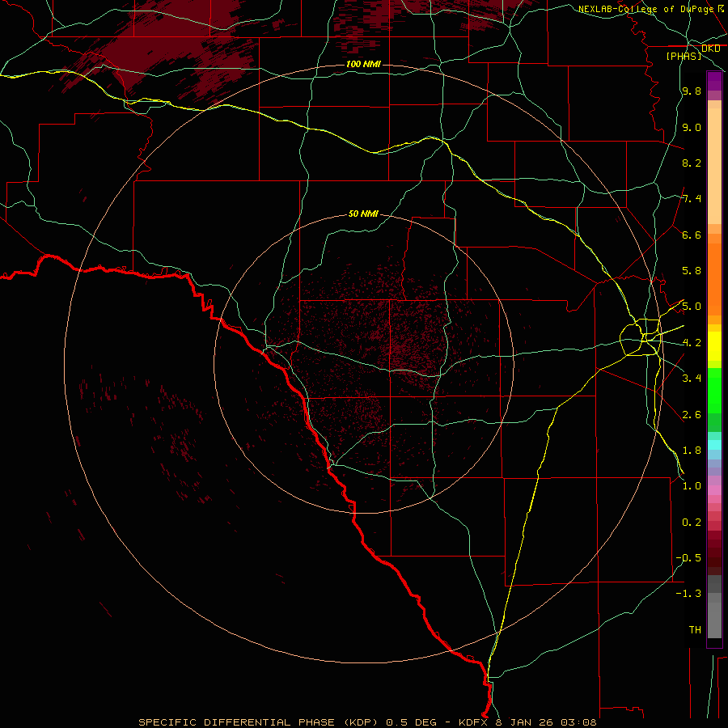Screen dimensions: 728x728
Task: Click the 9.0 legend value
Action: pyautogui.click(x=692, y=127)
